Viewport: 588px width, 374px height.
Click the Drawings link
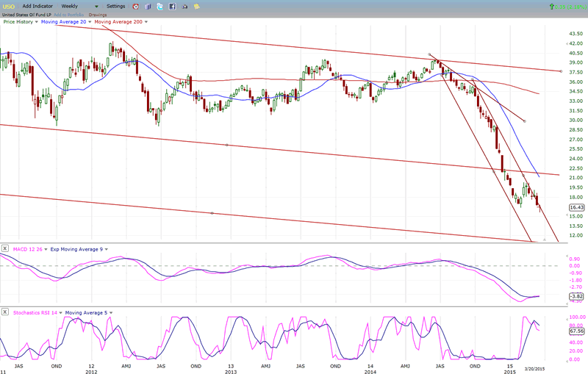pos(98,14)
